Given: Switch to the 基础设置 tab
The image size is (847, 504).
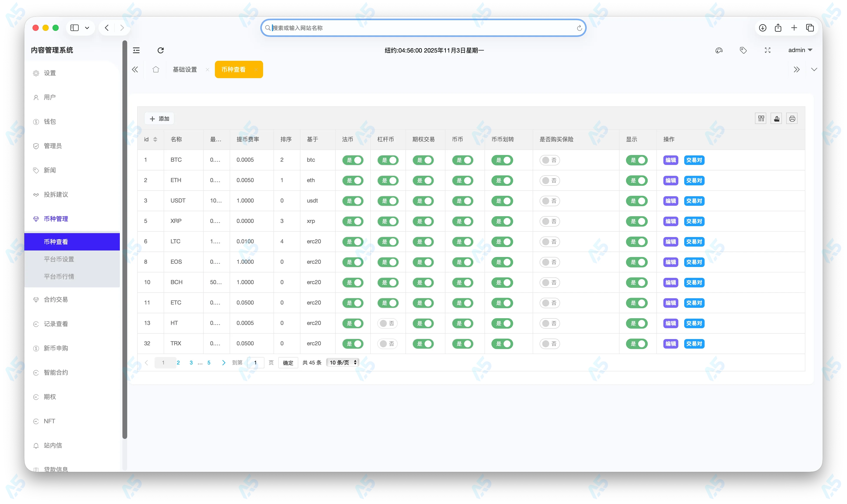Looking at the screenshot, I should click(185, 70).
